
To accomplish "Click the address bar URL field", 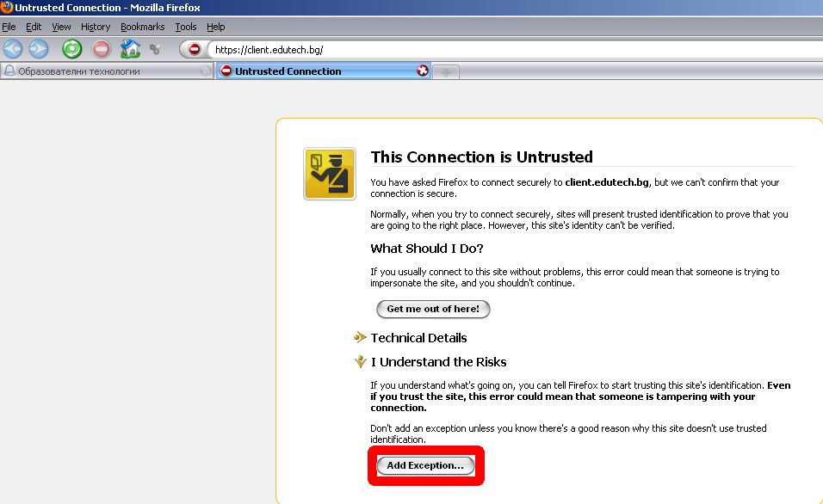I will pyautogui.click(x=517, y=50).
